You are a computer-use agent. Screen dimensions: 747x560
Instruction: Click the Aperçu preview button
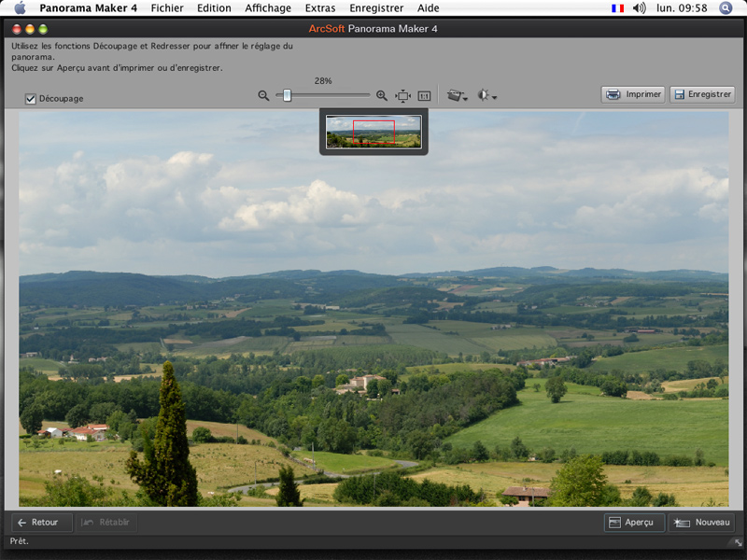coord(634,523)
